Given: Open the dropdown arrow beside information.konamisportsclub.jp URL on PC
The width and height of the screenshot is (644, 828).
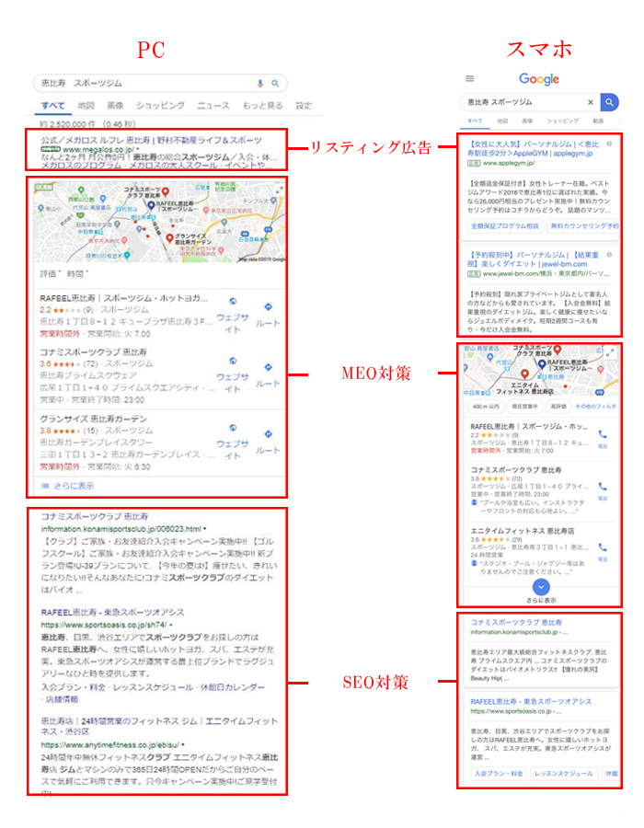Looking at the screenshot, I should (205, 529).
